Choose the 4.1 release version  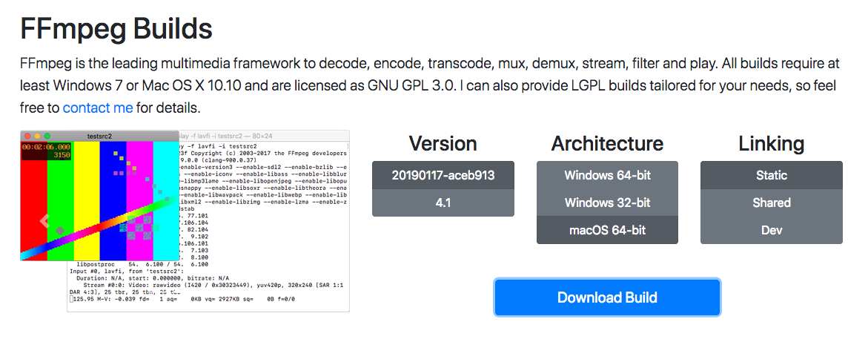pos(443,203)
